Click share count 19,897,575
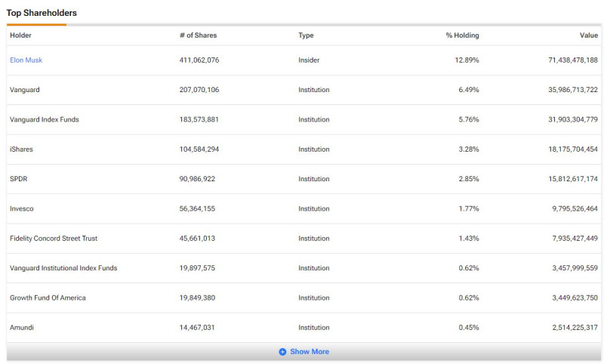This screenshot has height=364, width=604. tap(197, 268)
